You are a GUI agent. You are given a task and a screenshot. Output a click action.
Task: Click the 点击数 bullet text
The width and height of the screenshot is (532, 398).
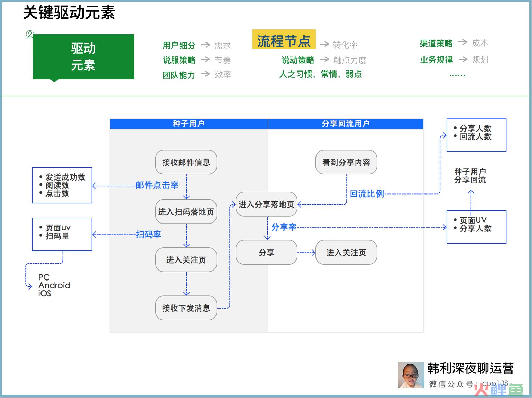(x=57, y=193)
